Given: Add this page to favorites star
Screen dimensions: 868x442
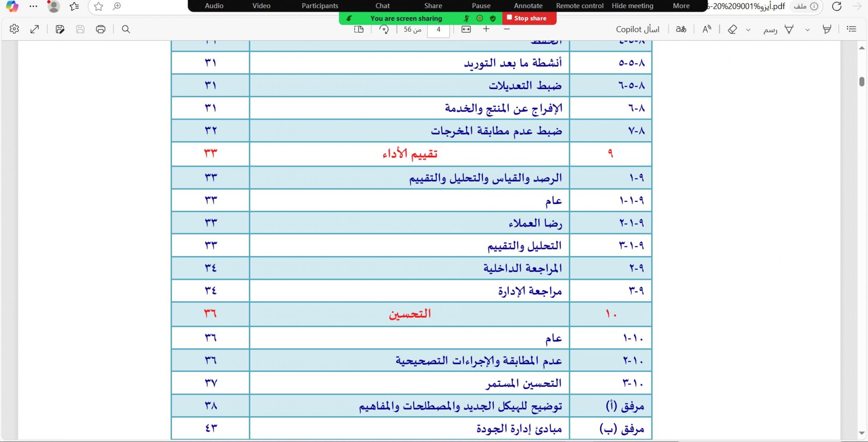Looking at the screenshot, I should coord(98,6).
